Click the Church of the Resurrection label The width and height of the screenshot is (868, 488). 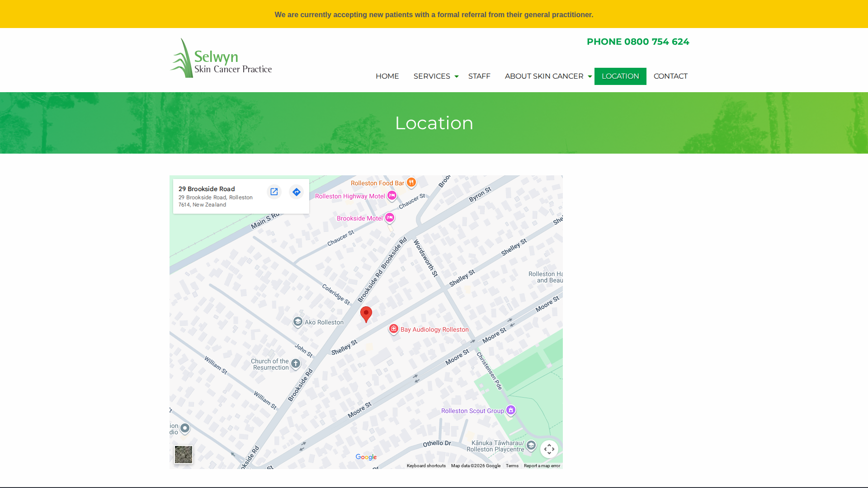(x=270, y=364)
